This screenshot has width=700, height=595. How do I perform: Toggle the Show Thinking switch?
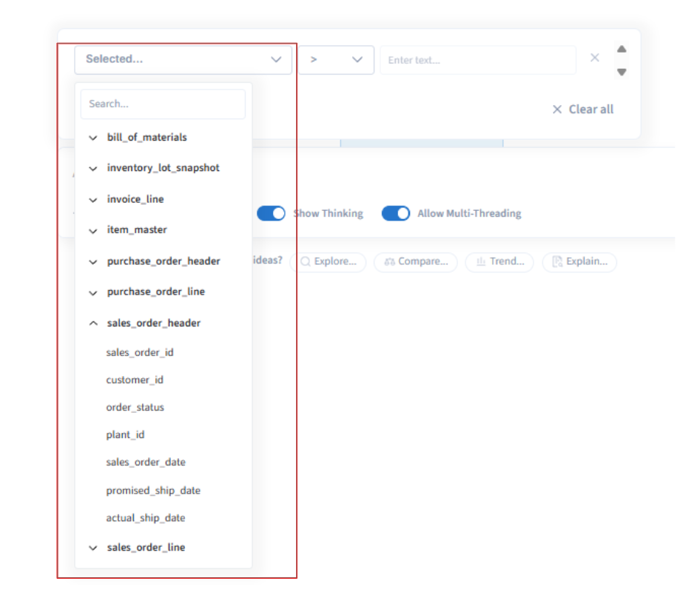[x=271, y=213]
